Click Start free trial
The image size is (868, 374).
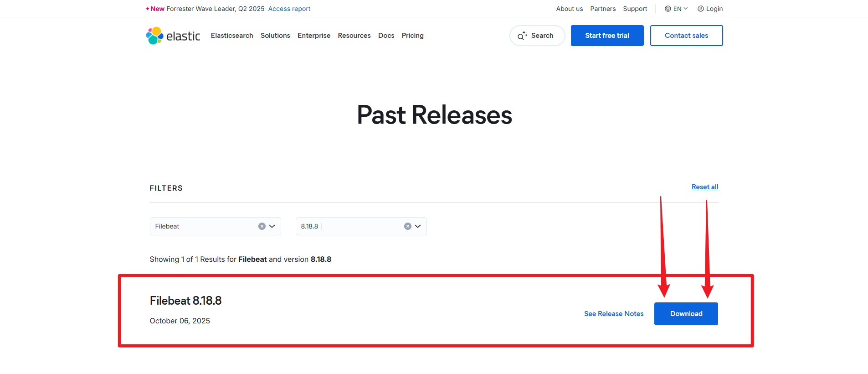[607, 36]
